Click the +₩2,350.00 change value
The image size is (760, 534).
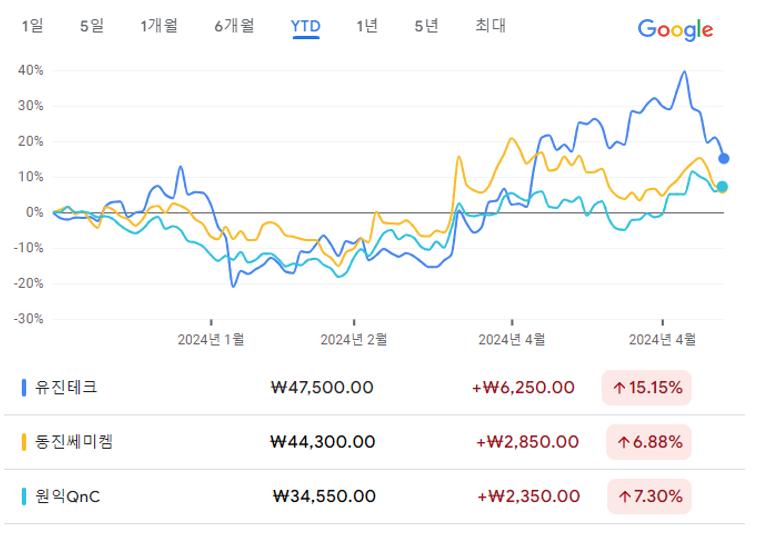(528, 496)
